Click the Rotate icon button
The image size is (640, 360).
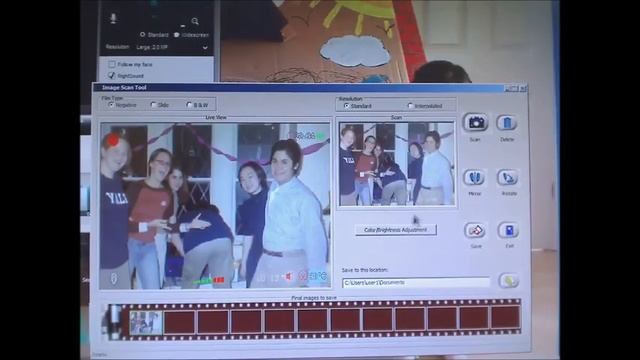click(x=507, y=178)
